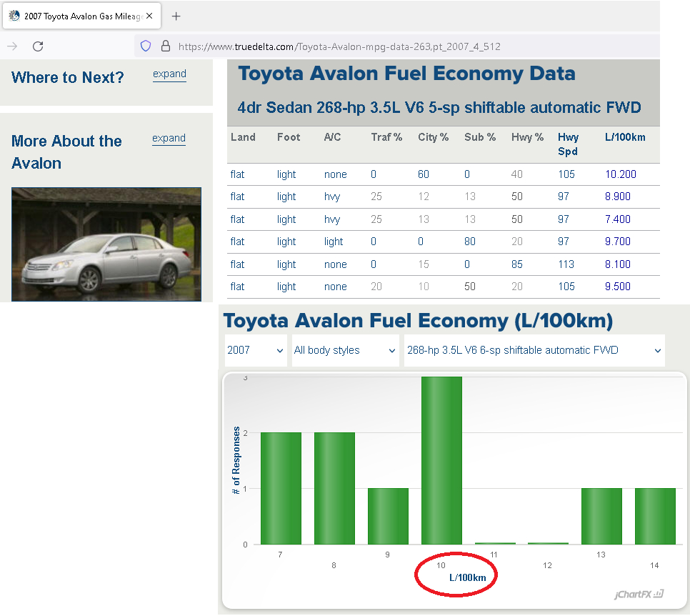The width and height of the screenshot is (690, 616).
Task: Click the silver Avalon car photo
Action: pyautogui.click(x=106, y=245)
